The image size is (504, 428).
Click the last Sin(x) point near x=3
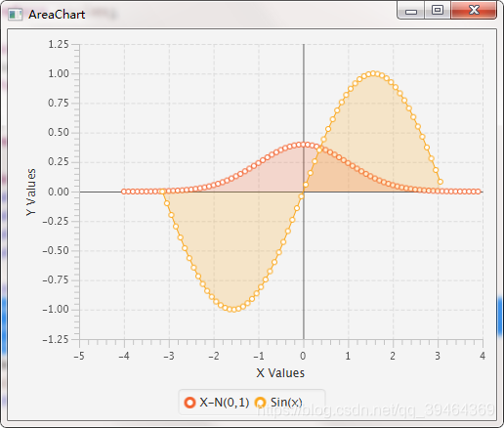[441, 182]
